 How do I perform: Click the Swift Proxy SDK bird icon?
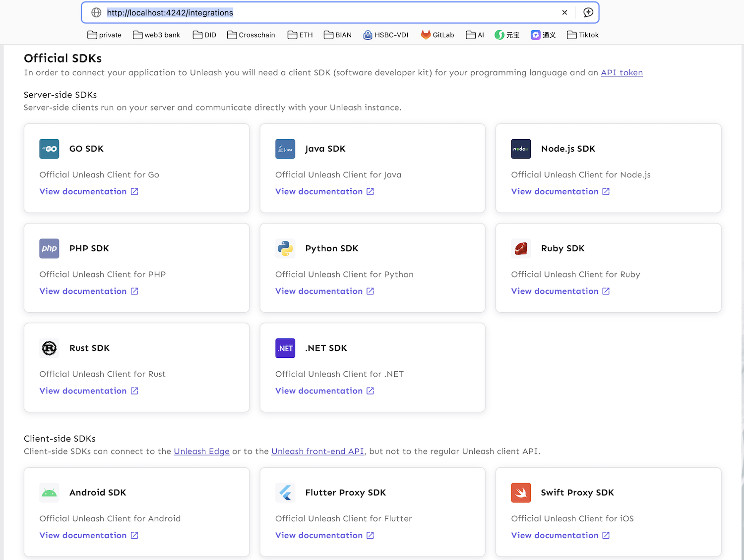521,493
